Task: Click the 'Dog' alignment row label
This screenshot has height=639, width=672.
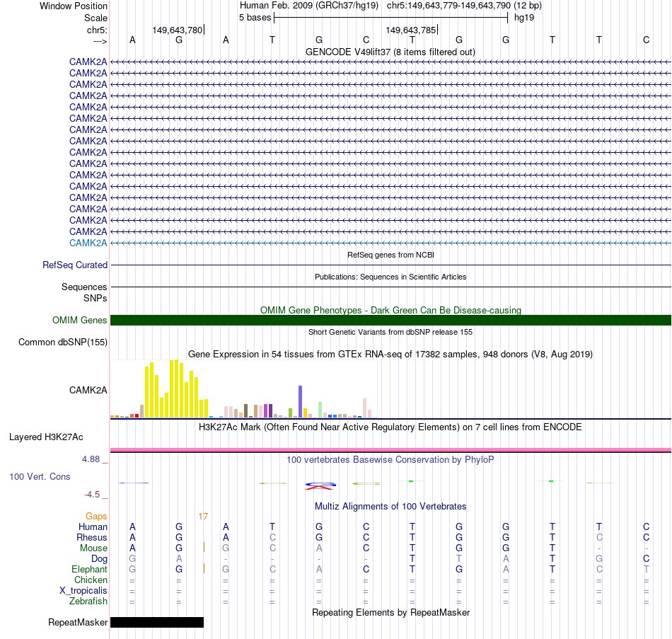Action: pos(100,559)
